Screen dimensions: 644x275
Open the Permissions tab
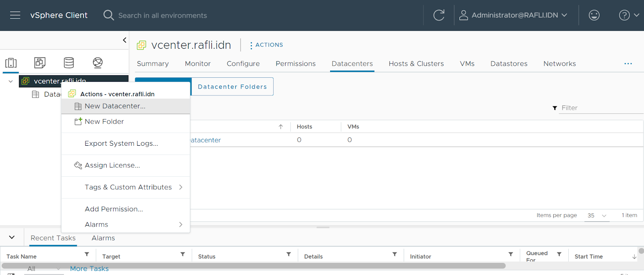[295, 64]
